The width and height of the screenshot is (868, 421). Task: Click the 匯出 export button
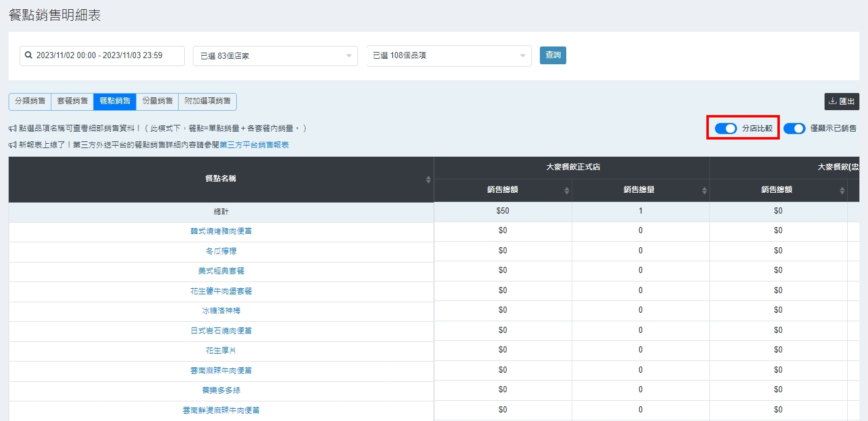coord(842,102)
